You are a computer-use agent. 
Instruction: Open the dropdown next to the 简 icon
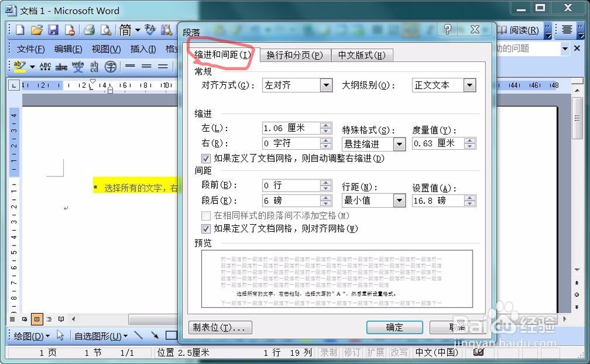[137, 29]
